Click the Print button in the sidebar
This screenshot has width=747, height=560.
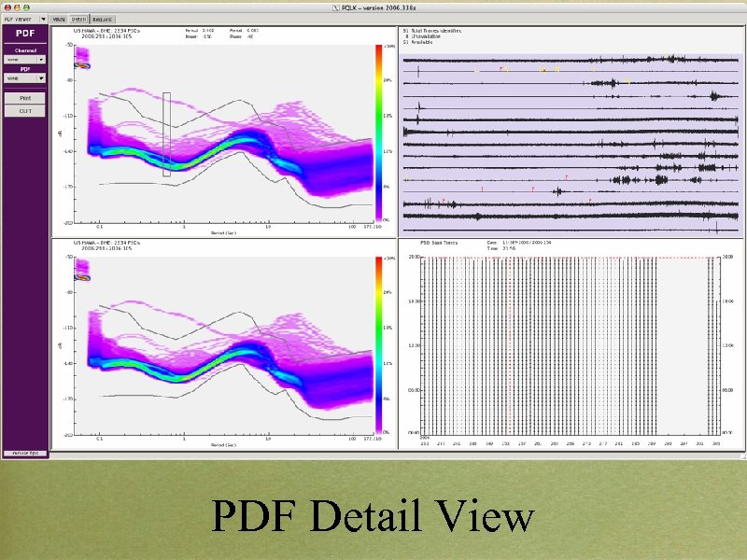[x=24, y=98]
